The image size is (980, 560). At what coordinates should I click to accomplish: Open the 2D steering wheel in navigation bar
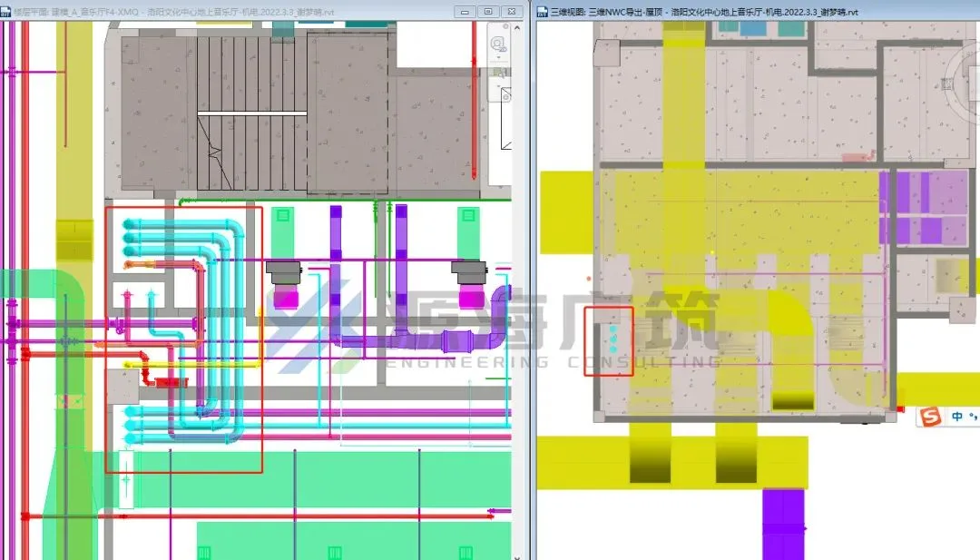coord(498,44)
